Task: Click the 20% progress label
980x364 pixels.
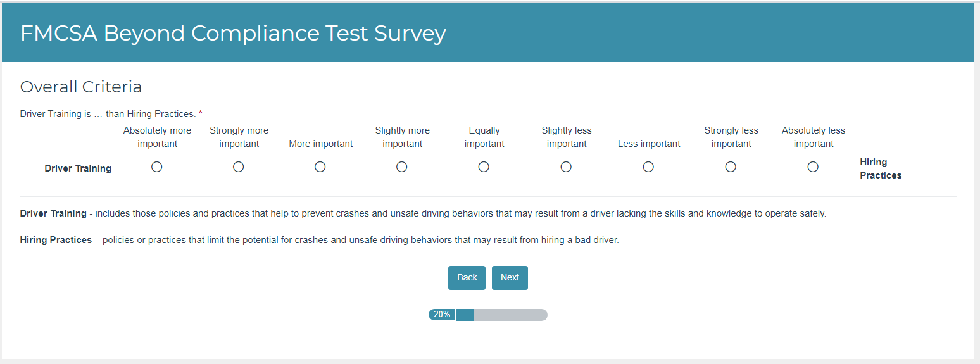Action: point(442,315)
